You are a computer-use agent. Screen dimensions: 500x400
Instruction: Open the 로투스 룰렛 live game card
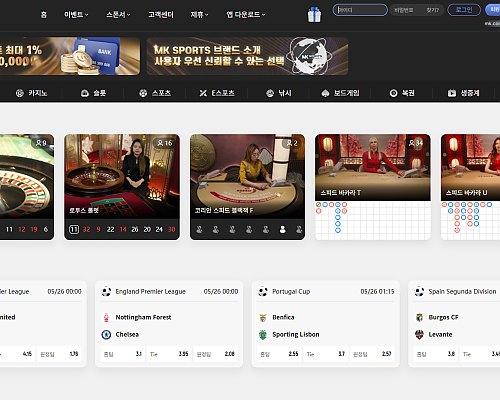point(122,187)
